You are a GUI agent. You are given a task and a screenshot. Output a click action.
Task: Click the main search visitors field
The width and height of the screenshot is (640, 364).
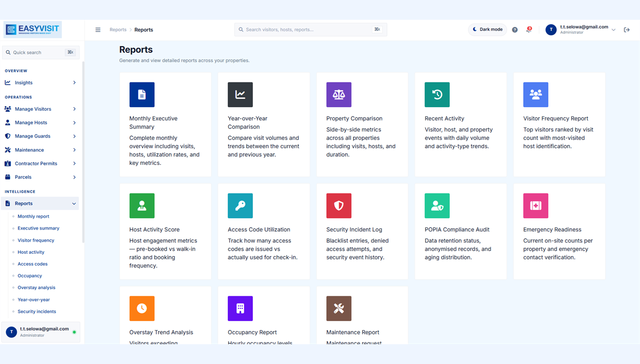311,29
